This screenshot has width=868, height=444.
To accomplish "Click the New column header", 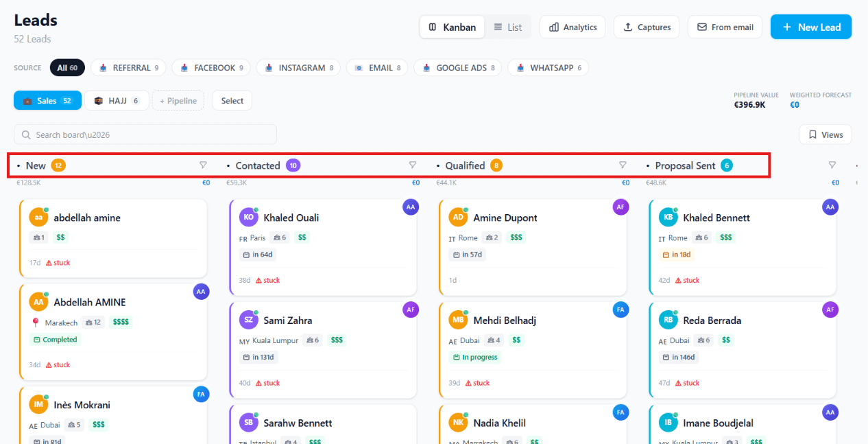I will [36, 165].
